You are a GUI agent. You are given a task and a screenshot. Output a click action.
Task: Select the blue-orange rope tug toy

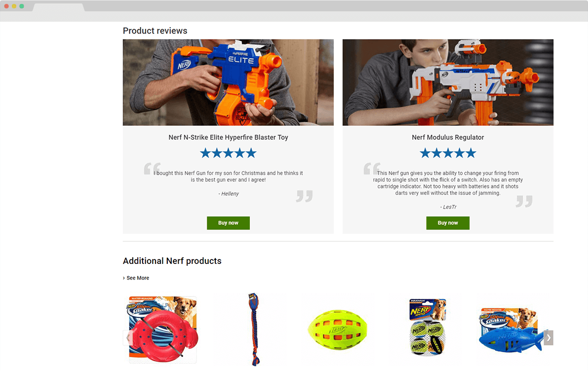tap(254, 330)
